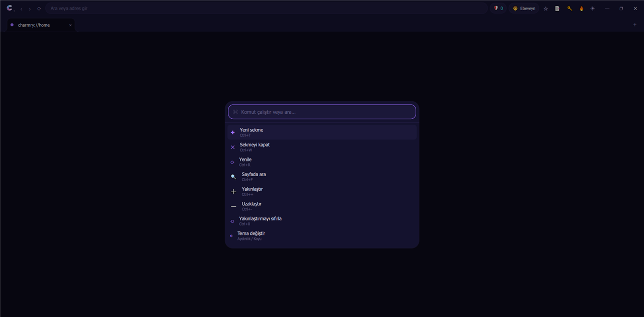
Task: Minimize the browser window
Action: click(607, 9)
